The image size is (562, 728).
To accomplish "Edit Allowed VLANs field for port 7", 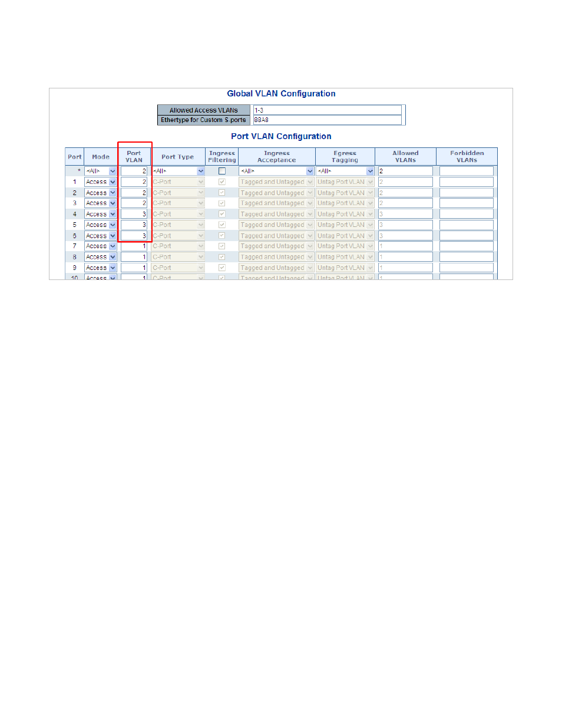I will 405,246.
